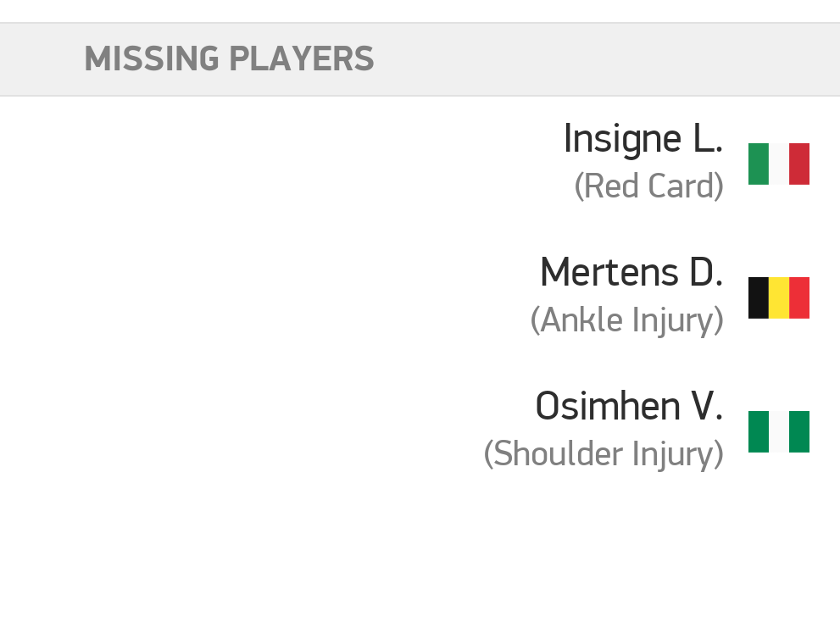Click the Nigerian flag beside Osimhen V.
This screenshot has width=840, height=628.
tap(778, 431)
